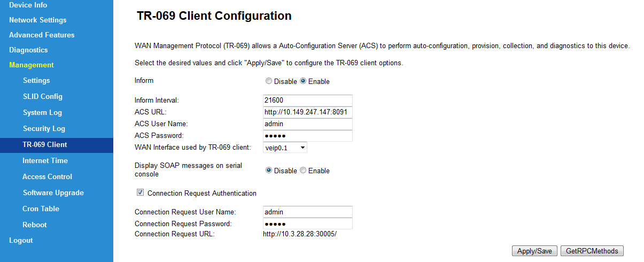Viewport: 644px width, 262px height.
Task: Open the WAN Interface veip0.1 dropdown
Action: [285, 148]
